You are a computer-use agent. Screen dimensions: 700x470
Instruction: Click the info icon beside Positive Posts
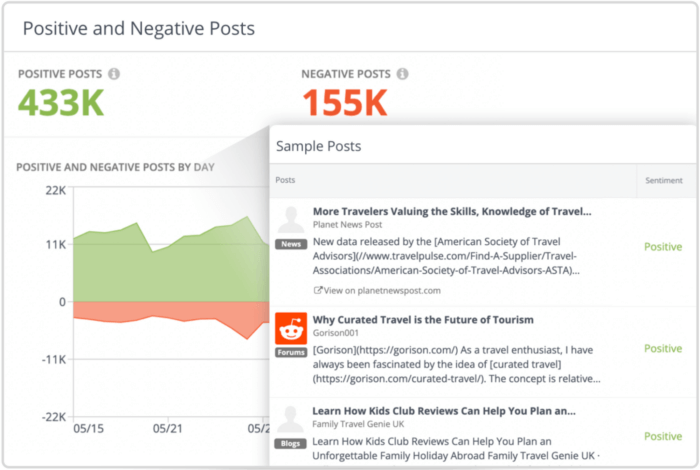click(114, 74)
